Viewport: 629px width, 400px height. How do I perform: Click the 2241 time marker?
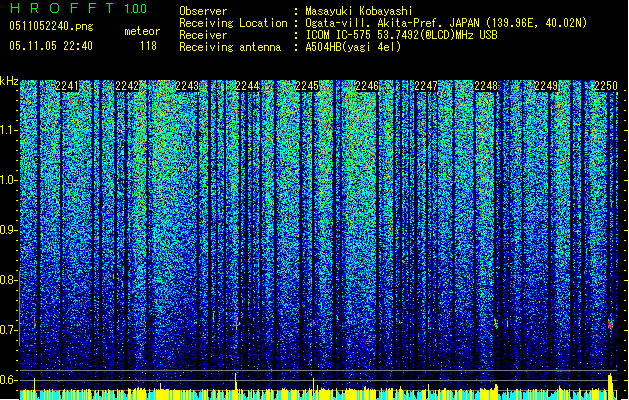coord(67,86)
